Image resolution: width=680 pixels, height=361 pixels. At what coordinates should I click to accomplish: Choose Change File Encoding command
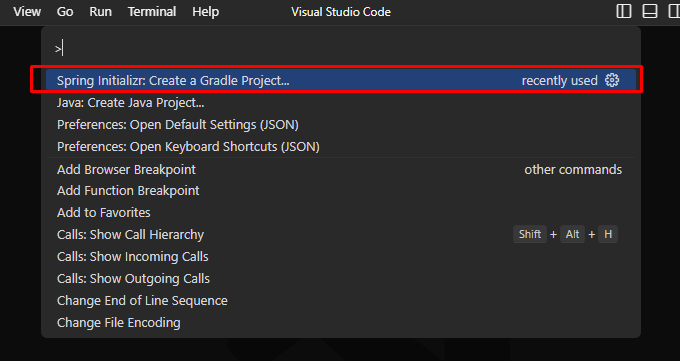pos(341,323)
